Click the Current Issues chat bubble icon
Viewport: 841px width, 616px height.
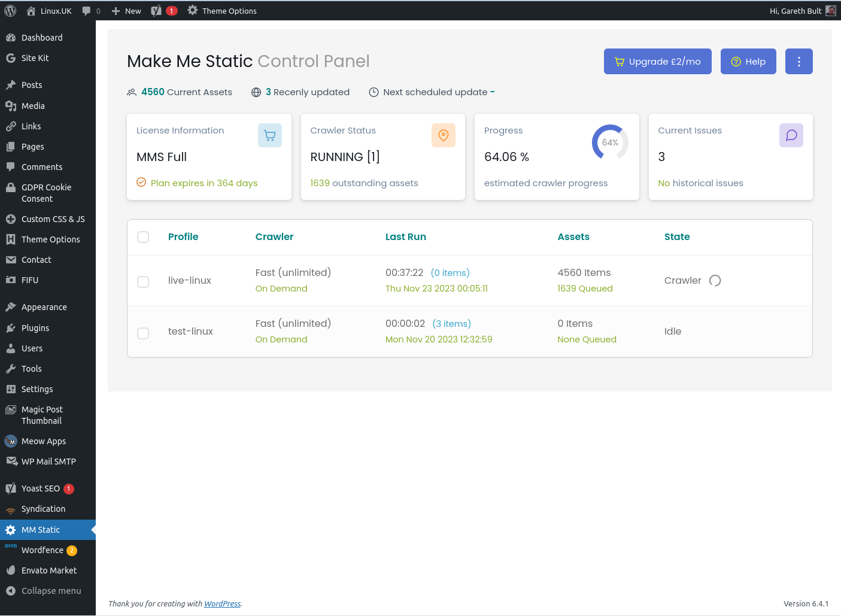[791, 135]
